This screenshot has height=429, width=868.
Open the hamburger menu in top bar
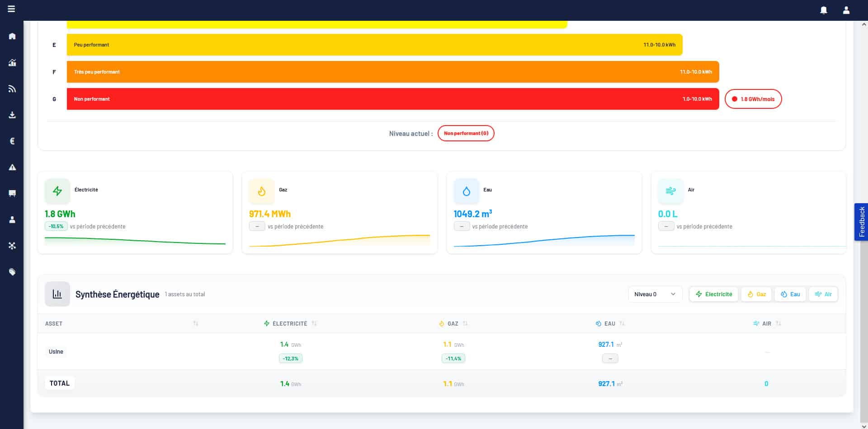tap(11, 9)
